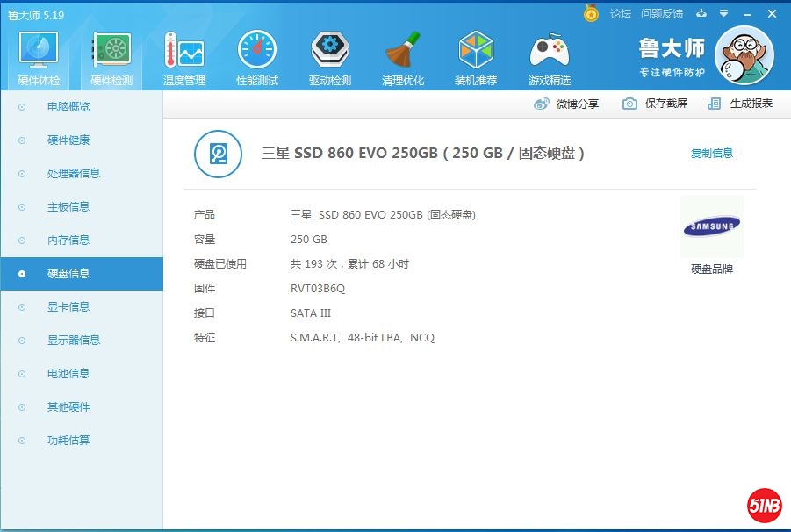Select 电脑概览 in the sidebar
791x532 pixels.
point(68,107)
